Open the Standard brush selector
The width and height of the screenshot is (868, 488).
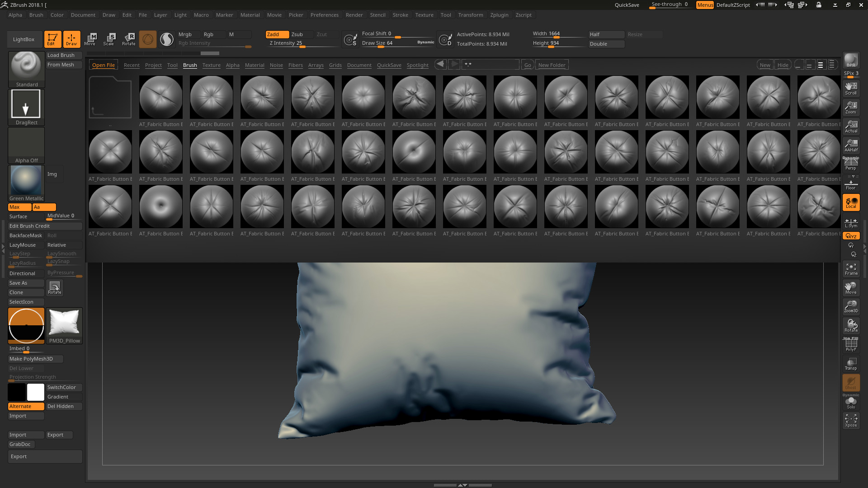click(x=26, y=69)
